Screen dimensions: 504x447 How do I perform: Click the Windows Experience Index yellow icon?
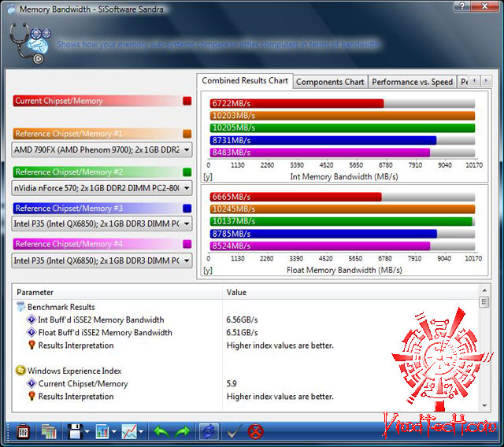[x=20, y=370]
